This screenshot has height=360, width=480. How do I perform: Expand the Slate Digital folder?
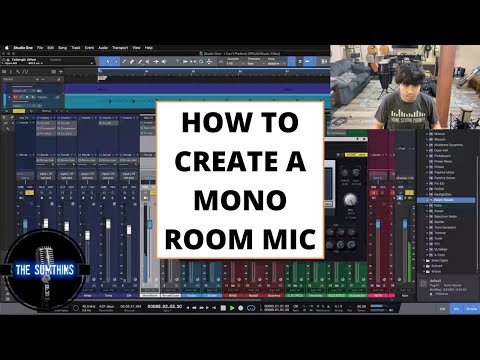(424, 260)
